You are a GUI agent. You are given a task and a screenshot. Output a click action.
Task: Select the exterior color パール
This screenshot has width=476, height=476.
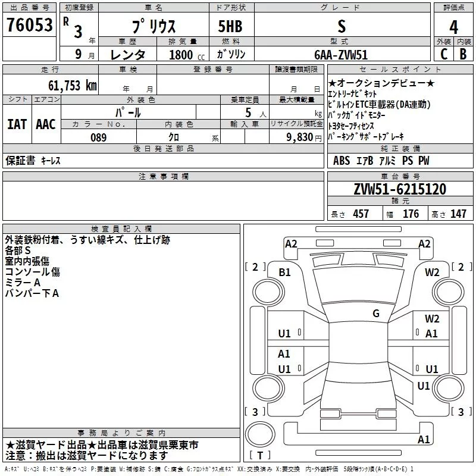(128, 112)
